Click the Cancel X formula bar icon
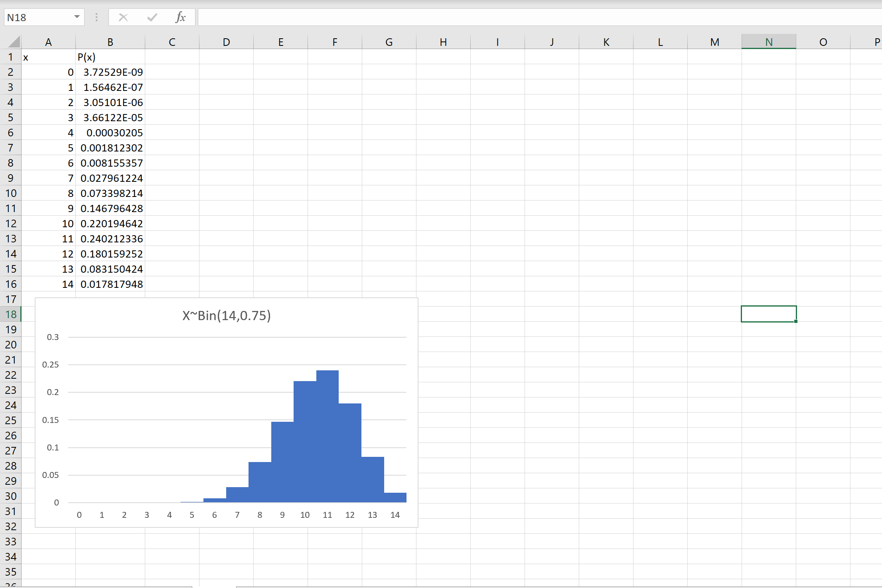882x588 pixels. point(123,18)
